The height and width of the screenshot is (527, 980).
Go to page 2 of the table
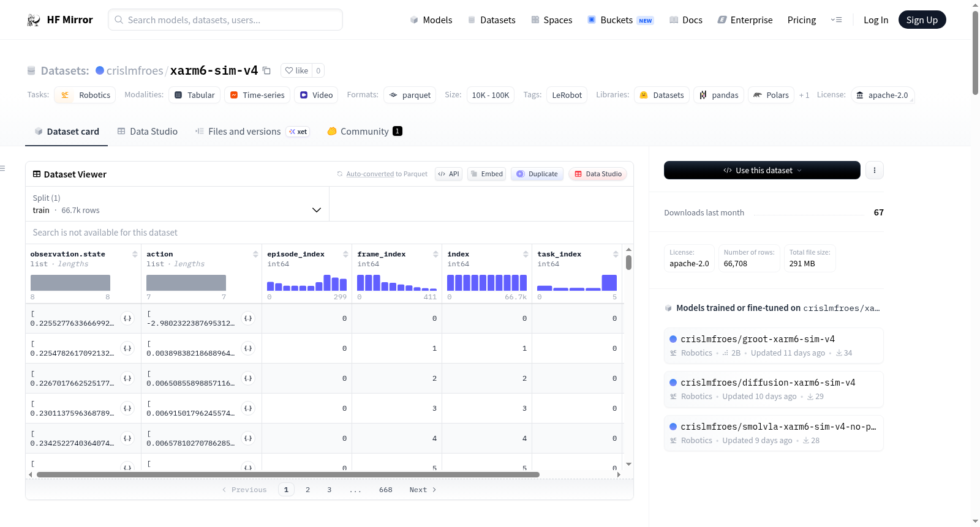click(x=307, y=490)
